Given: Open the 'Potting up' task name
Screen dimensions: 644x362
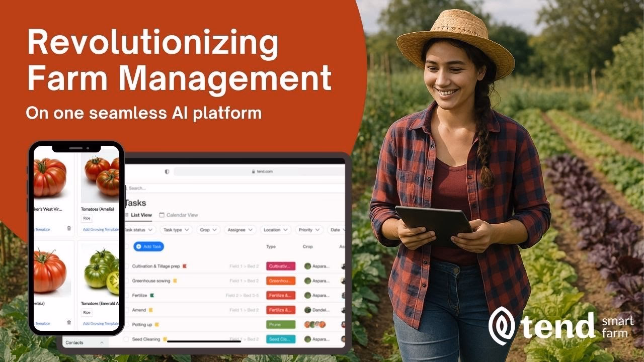Looking at the screenshot, I should [142, 325].
